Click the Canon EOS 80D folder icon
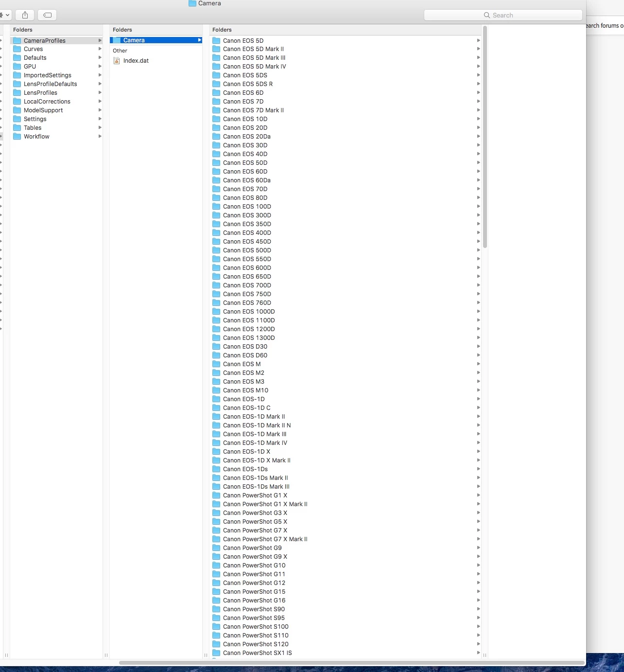Screen dimensions: 624x672 click(216, 197)
